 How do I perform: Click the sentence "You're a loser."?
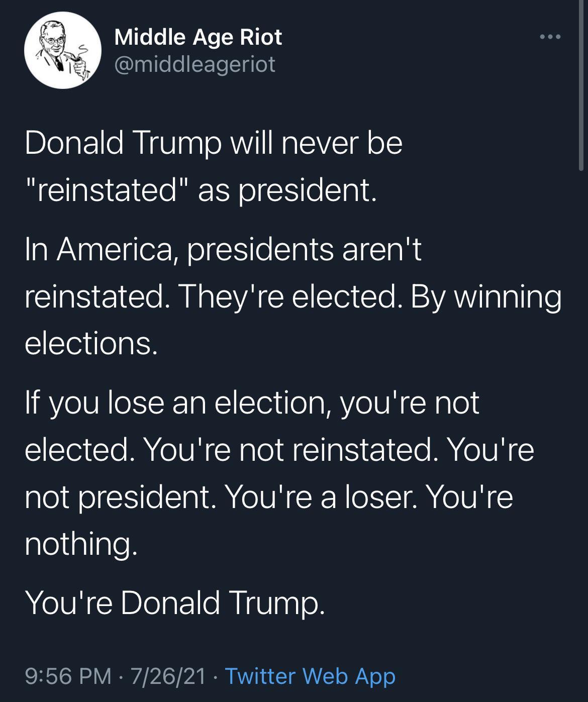(x=322, y=497)
